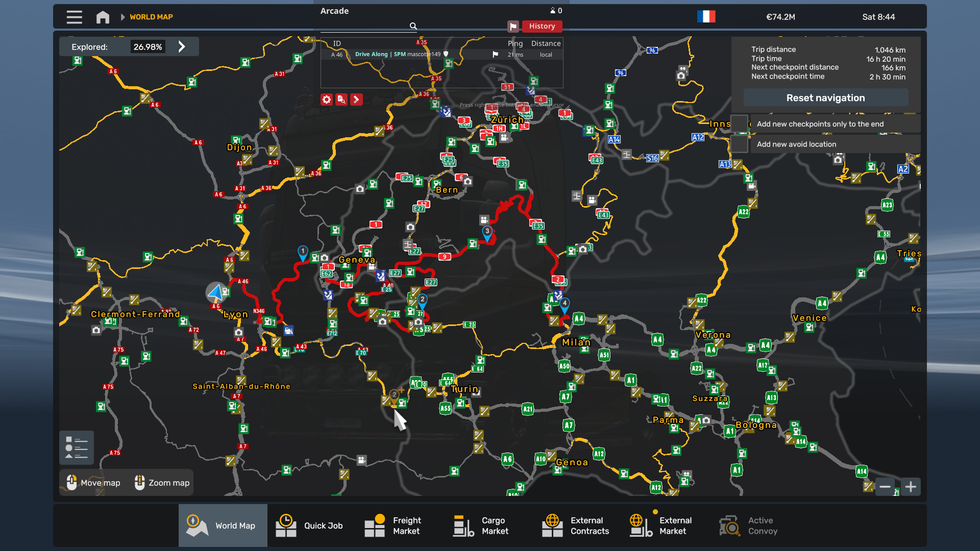Open the map legend list icon
The width and height of the screenshot is (980, 551).
[x=77, y=447]
